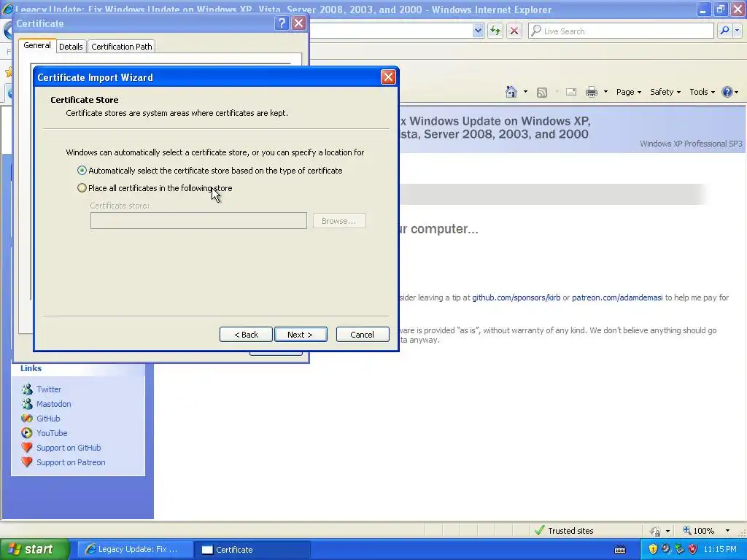Click the RSS feeds icon in IE
Screen dimensions: 747x560
pos(542,93)
